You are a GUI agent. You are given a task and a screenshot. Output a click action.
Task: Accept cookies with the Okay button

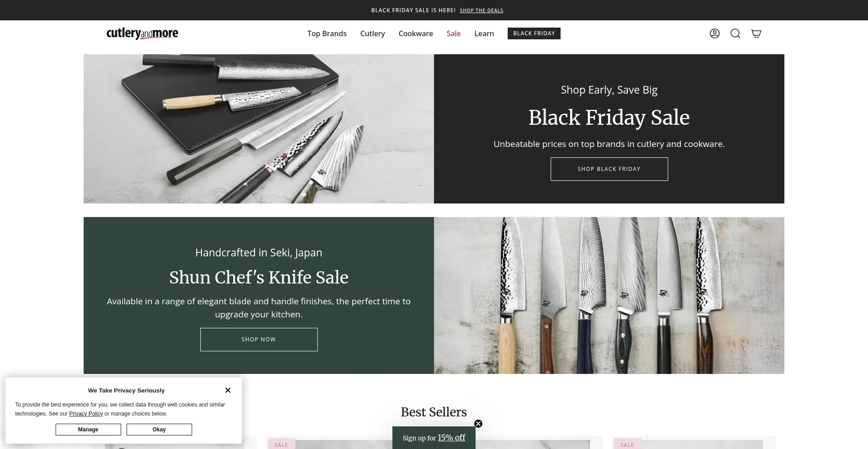coord(159,430)
